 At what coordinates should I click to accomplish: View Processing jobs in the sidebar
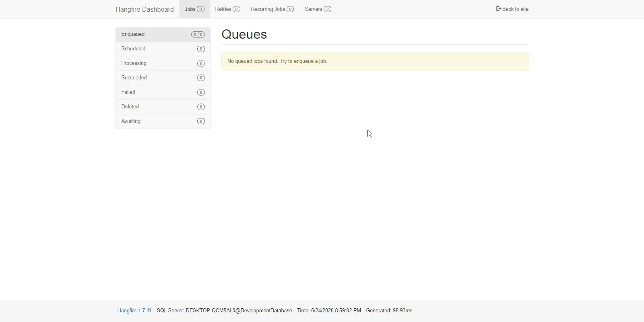[x=134, y=63]
